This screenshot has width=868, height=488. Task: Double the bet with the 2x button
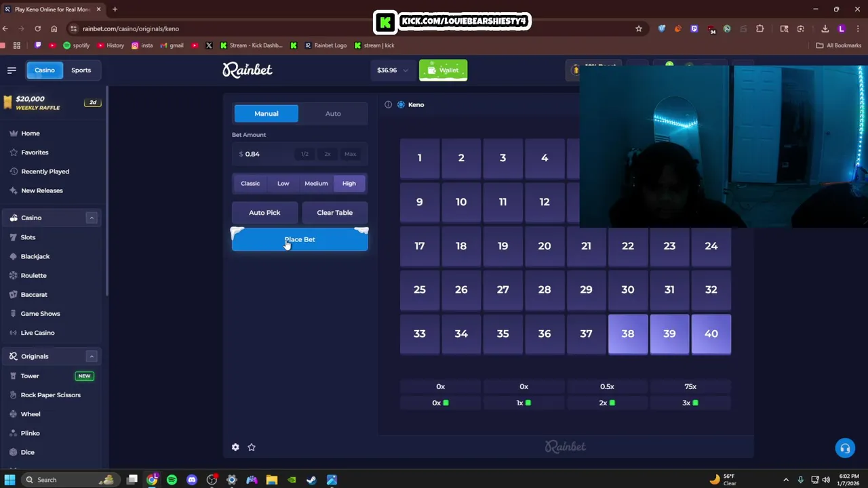tap(328, 154)
